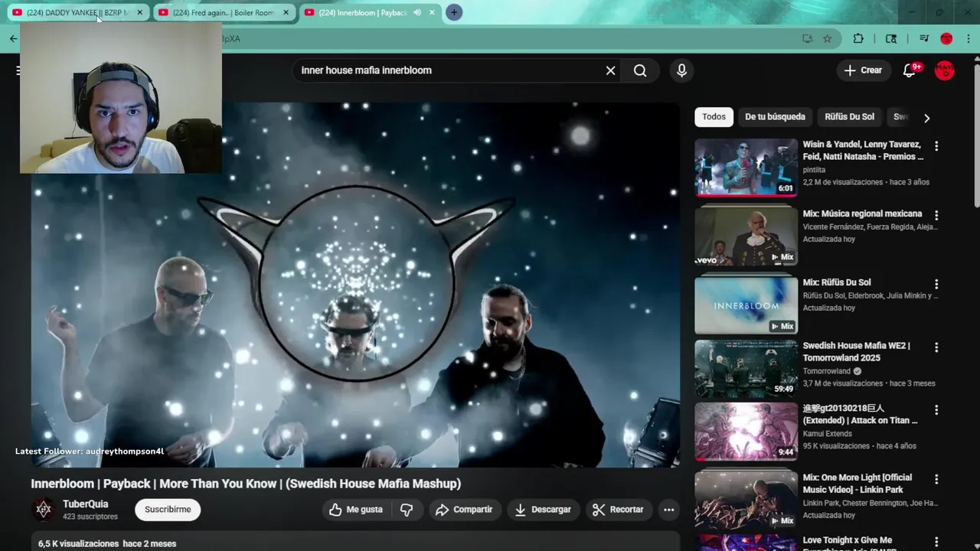Open the Wisin & Yandel, Lenny Tavarez title link
Viewport: 980px width, 551px height.
coord(863,150)
